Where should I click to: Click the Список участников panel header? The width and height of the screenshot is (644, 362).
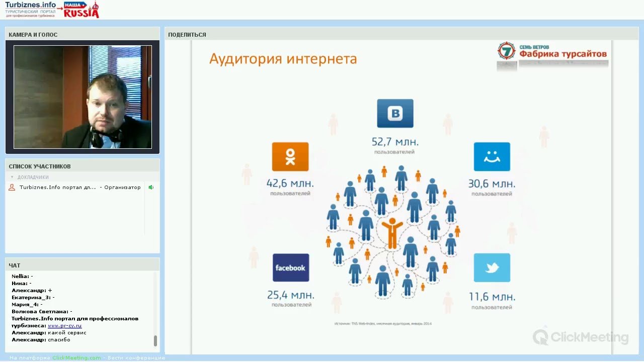83,166
